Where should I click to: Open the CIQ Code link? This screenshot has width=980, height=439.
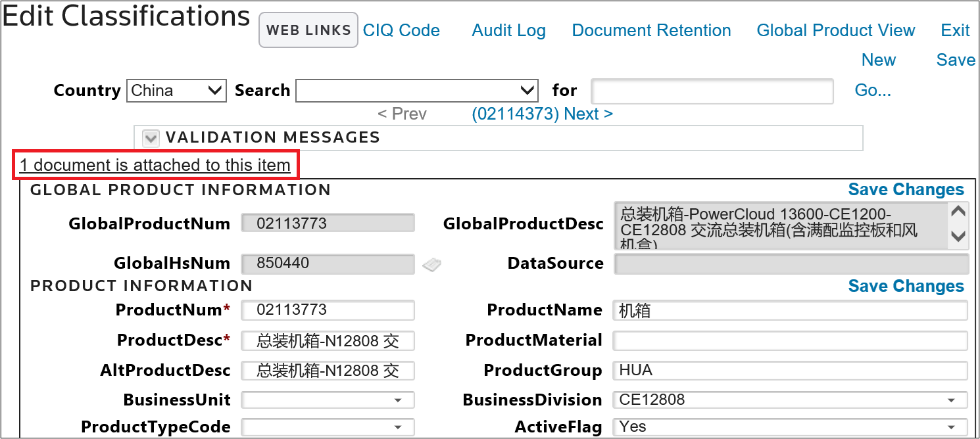(401, 30)
